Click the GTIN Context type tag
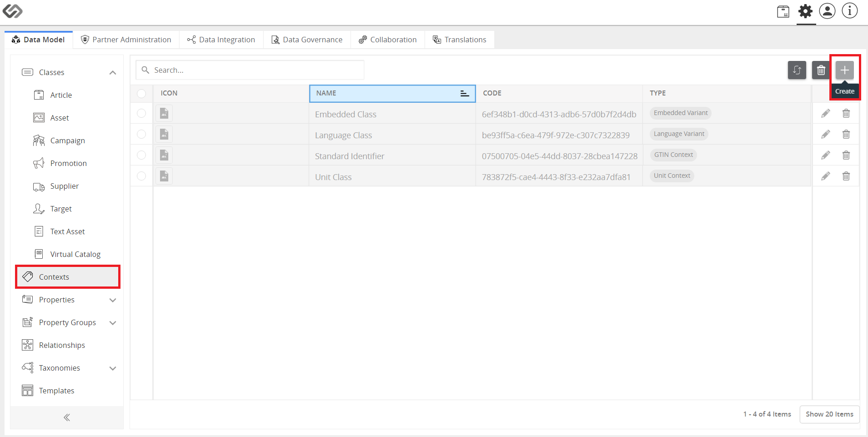This screenshot has width=868, height=437. [673, 155]
